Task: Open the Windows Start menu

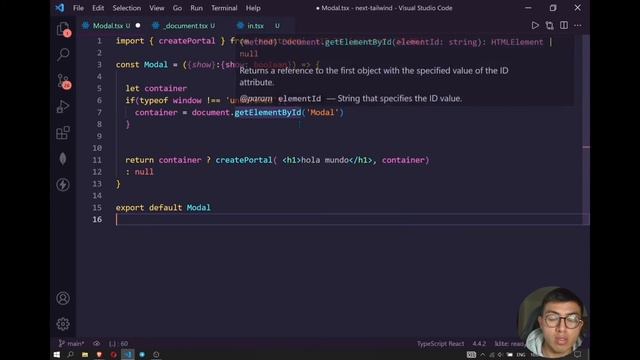Action: point(57,354)
